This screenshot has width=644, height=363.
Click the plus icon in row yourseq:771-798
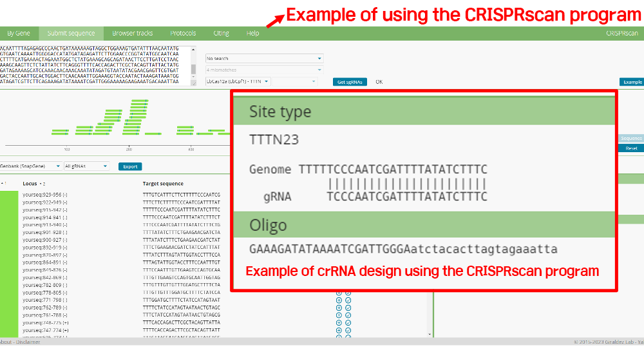click(339, 300)
